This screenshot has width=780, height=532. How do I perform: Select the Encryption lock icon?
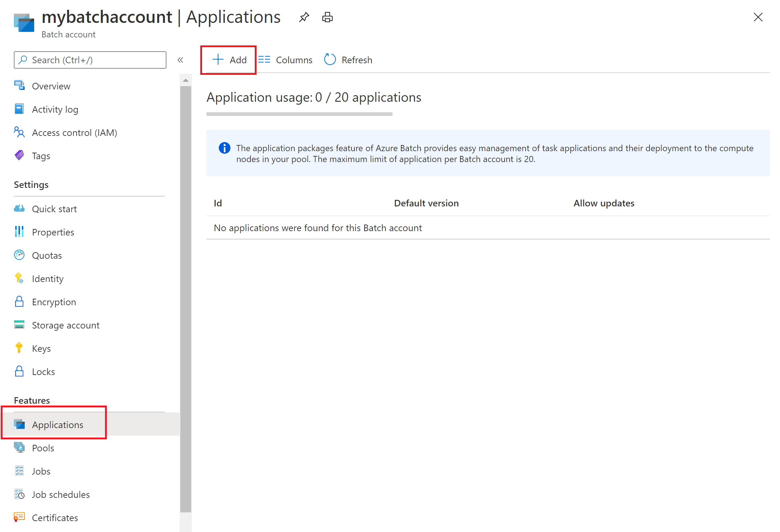(19, 302)
